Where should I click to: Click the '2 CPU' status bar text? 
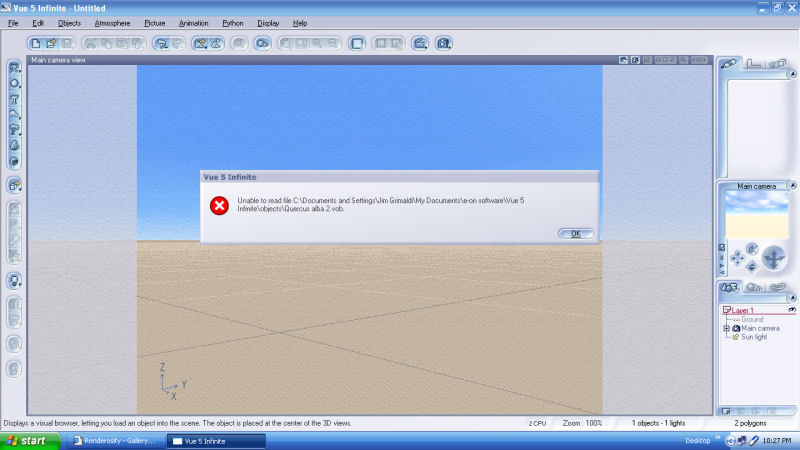click(x=537, y=423)
